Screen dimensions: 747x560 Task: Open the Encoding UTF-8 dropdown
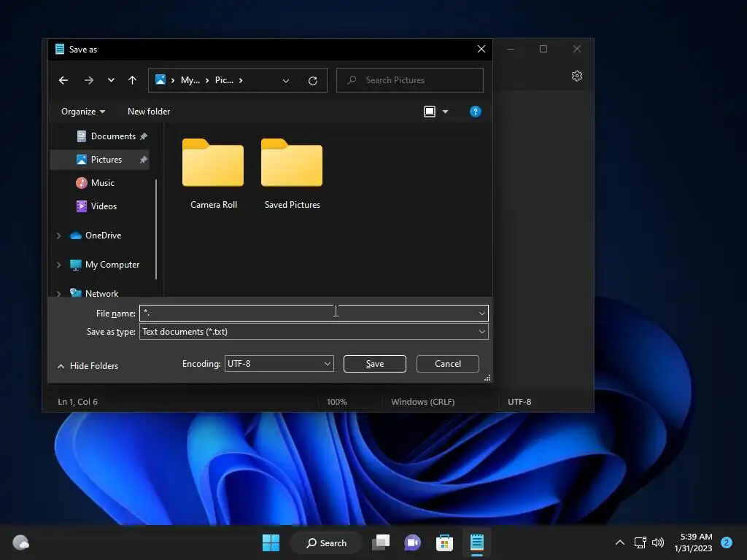(x=279, y=363)
